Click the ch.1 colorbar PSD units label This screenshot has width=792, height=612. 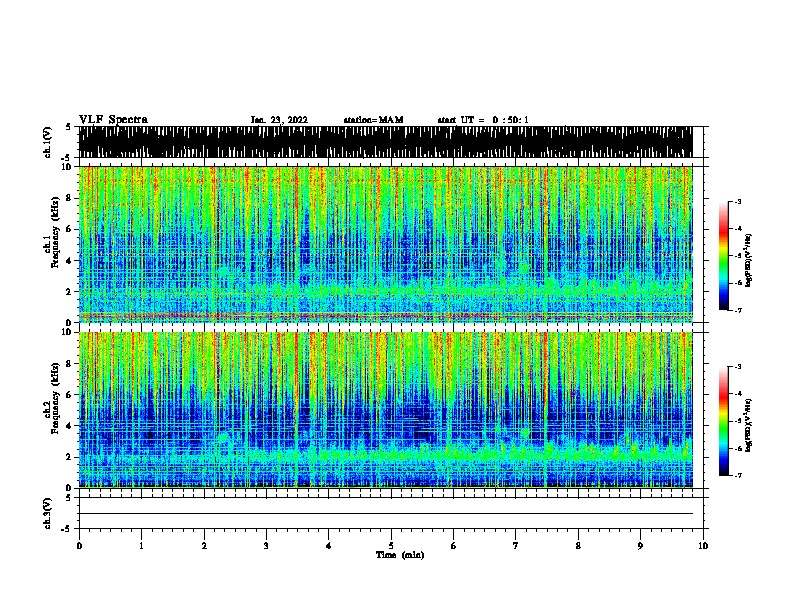(x=748, y=260)
